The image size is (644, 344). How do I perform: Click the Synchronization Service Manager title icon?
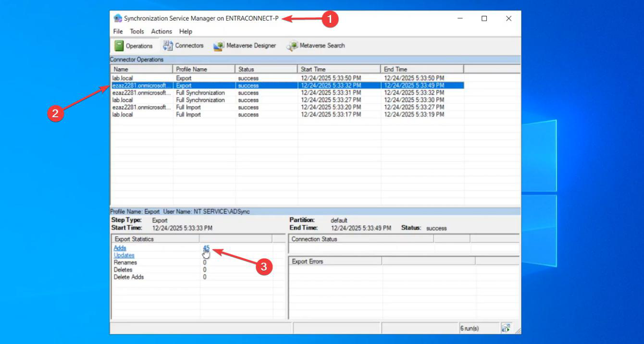point(118,18)
